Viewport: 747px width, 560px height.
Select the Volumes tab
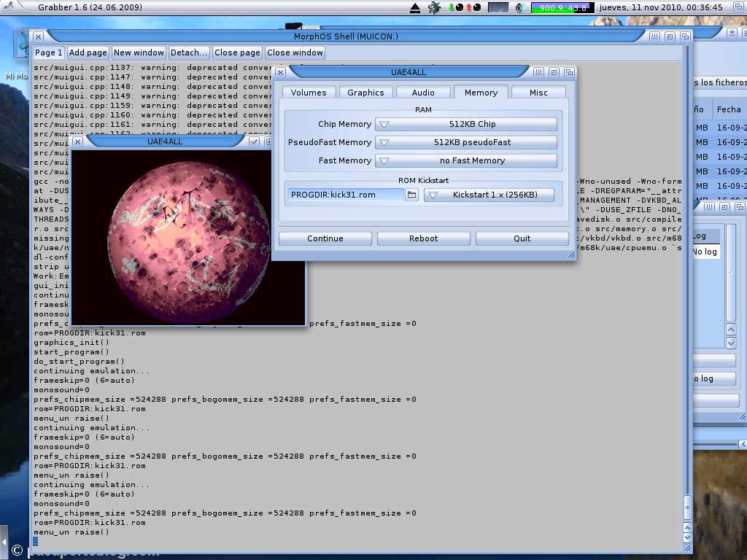click(309, 93)
